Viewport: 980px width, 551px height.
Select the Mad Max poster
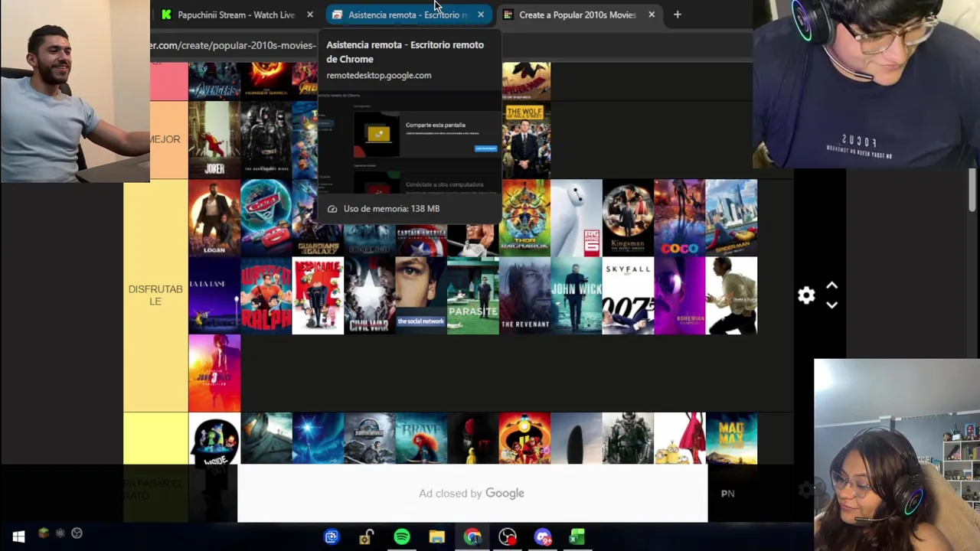(731, 439)
